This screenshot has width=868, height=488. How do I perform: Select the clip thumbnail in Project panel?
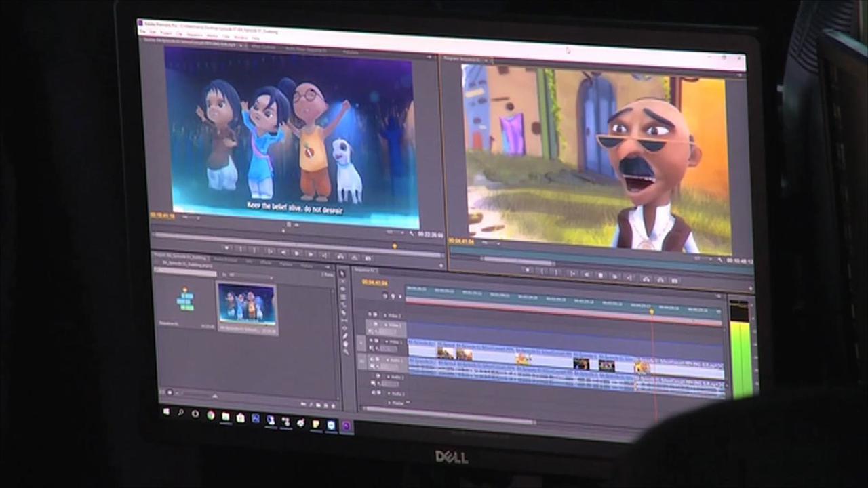coord(246,304)
